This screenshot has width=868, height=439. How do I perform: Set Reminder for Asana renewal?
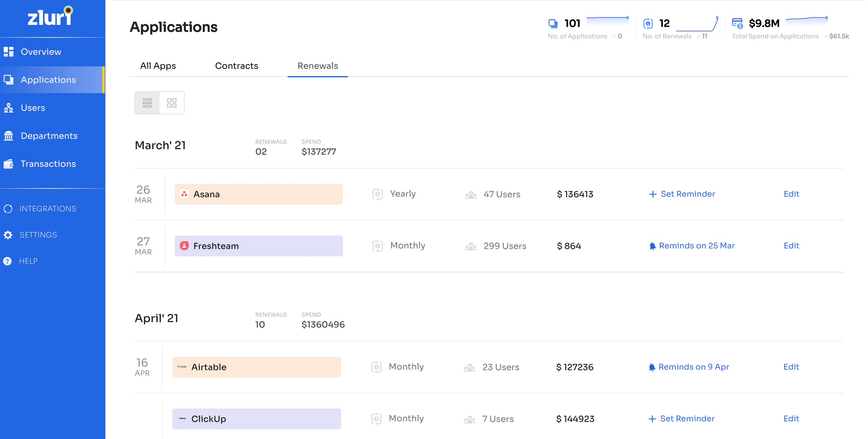[682, 194]
